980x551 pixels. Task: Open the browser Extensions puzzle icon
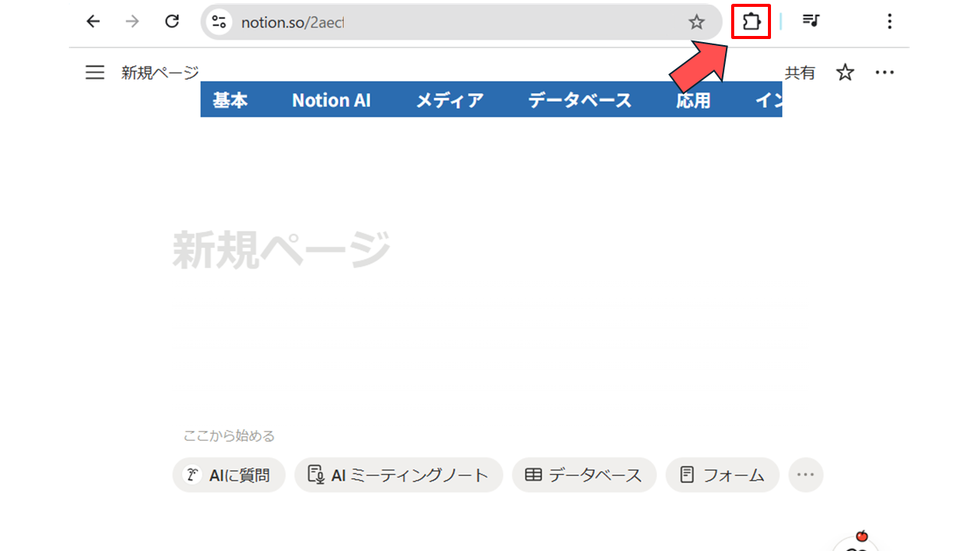tap(751, 21)
